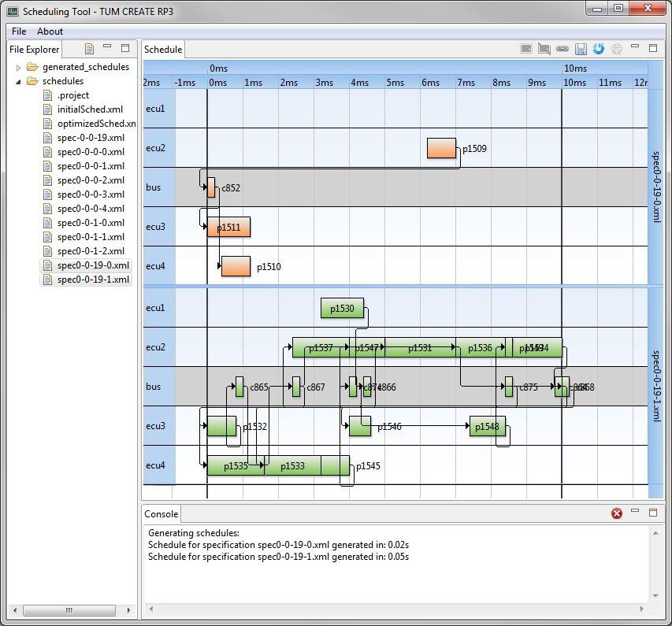Open the File menu
The image size is (672, 626).
coord(18,31)
